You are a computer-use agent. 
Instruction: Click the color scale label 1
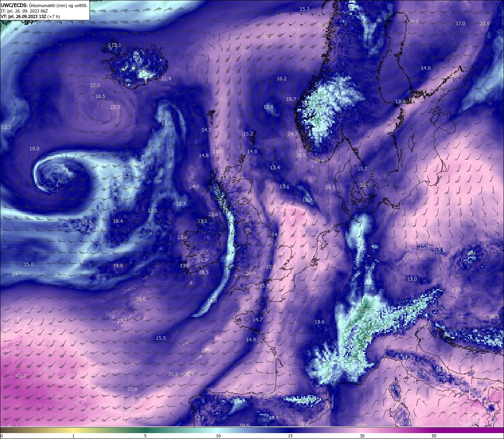[x=74, y=436]
